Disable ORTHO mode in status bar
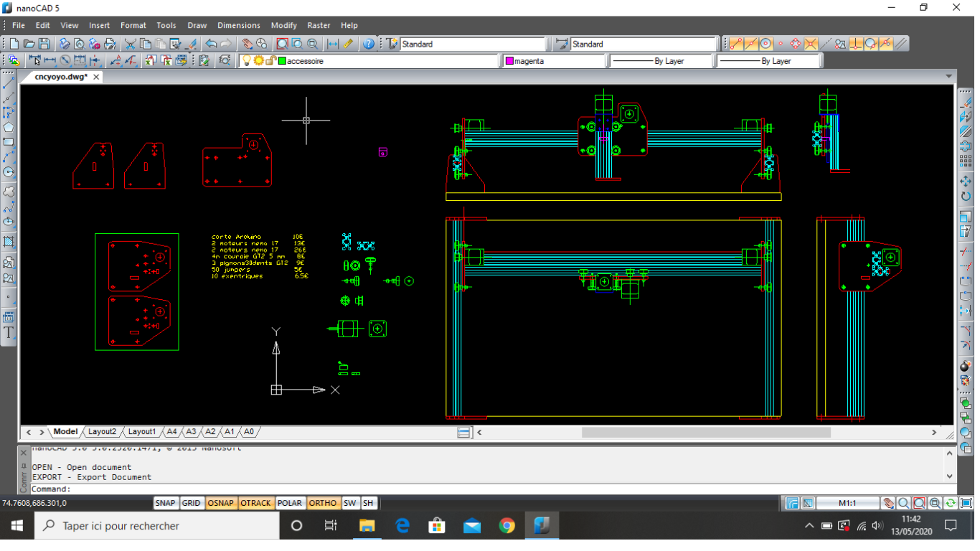Viewport: 980px width, 551px height. point(322,503)
